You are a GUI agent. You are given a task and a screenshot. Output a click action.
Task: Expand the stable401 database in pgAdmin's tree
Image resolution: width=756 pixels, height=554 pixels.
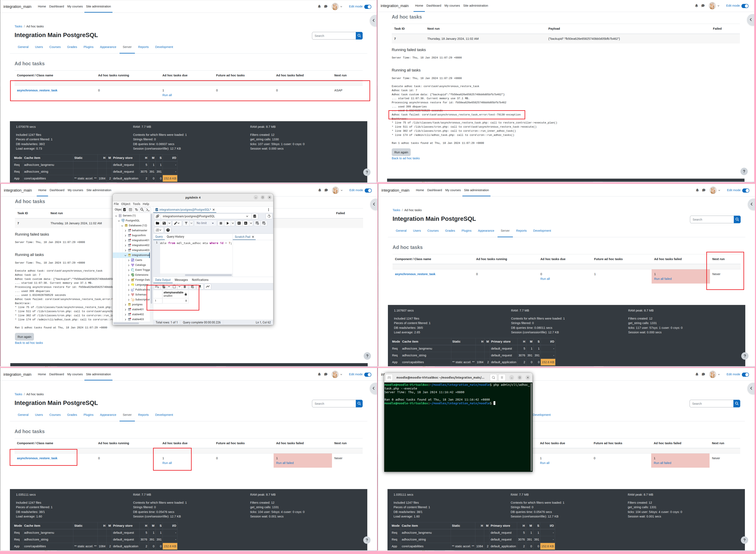point(125,310)
